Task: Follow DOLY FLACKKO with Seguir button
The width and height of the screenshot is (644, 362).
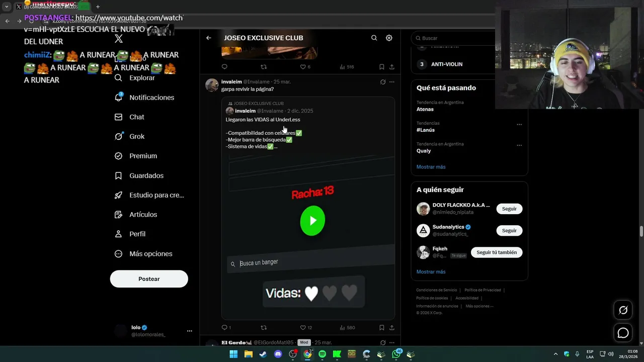Action: click(509, 209)
